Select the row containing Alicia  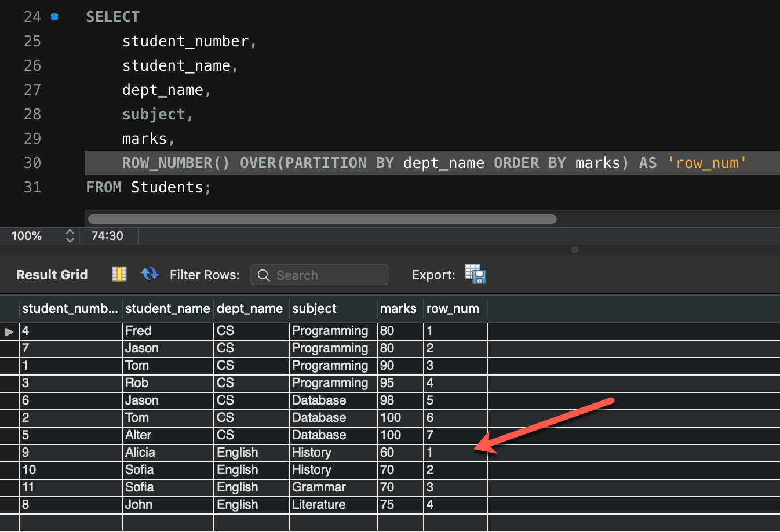(168, 452)
